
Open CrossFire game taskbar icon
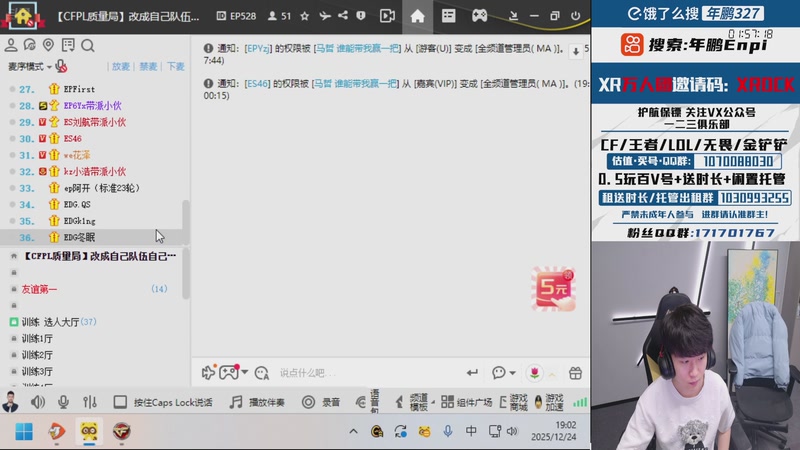tap(121, 432)
